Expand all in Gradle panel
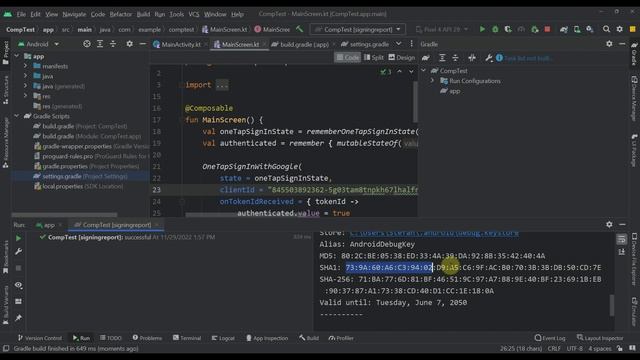640x360 pixels. click(x=442, y=58)
